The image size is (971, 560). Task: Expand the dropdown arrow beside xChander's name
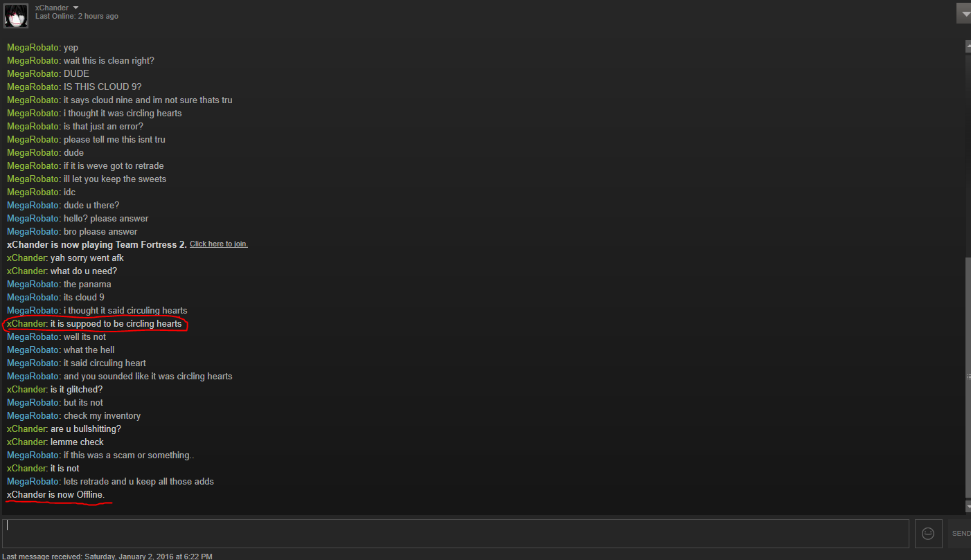pos(76,8)
